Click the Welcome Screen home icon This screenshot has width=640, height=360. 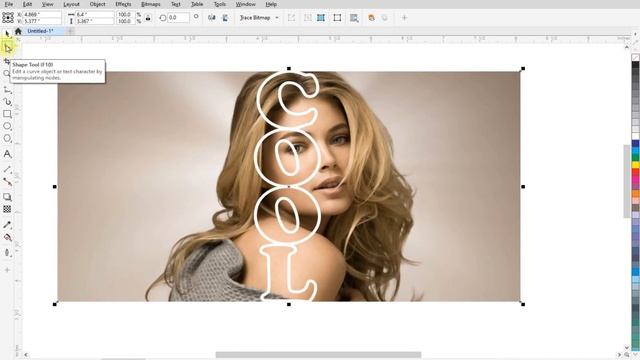(x=18, y=31)
